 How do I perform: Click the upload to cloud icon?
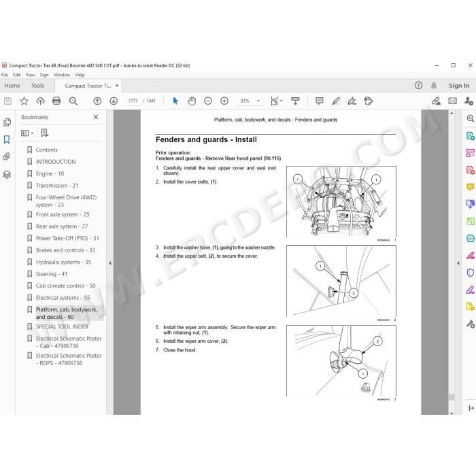click(40, 101)
